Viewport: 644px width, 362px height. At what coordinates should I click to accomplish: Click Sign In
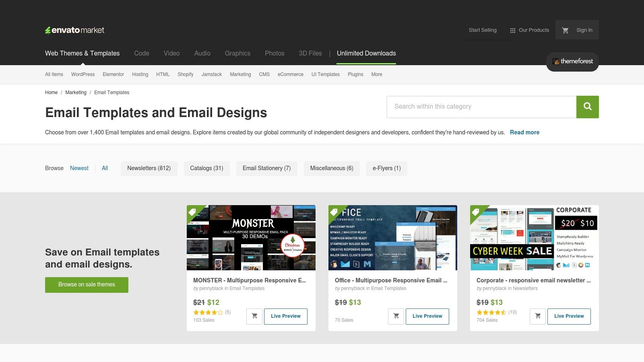click(584, 30)
